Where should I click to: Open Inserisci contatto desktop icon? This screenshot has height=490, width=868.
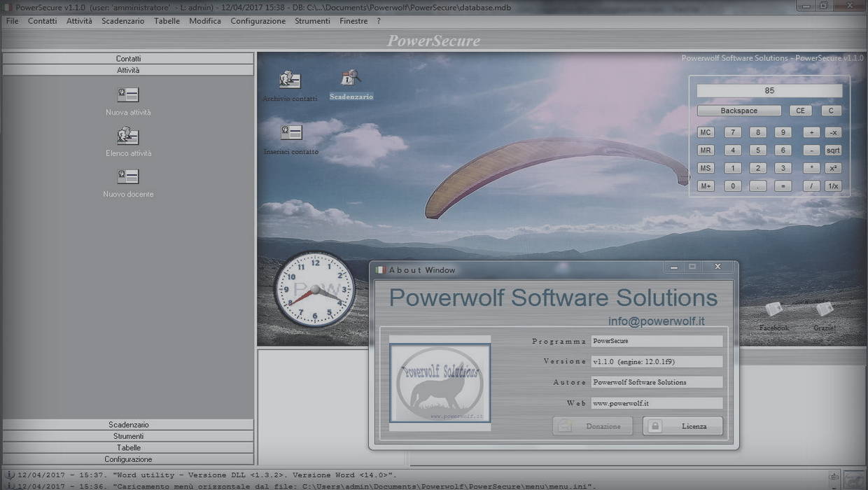[291, 132]
